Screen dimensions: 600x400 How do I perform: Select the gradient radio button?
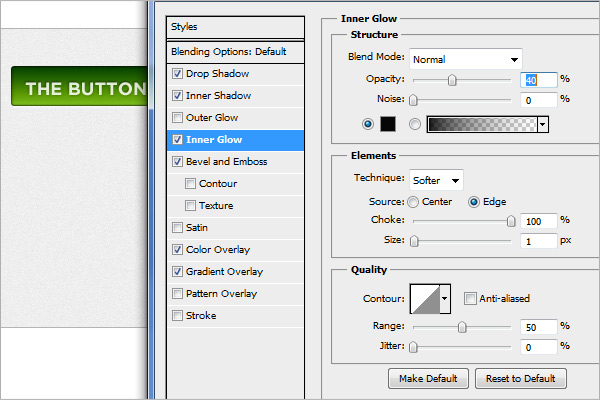click(415, 124)
